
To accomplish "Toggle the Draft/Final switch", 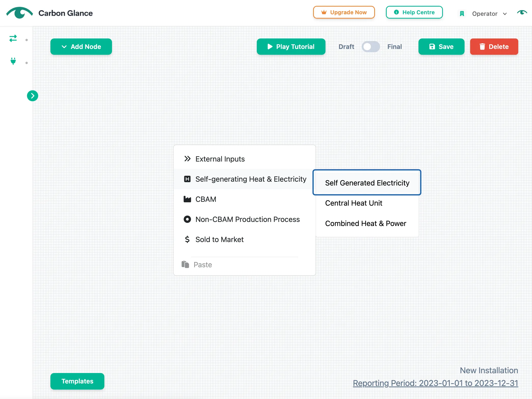I will click(x=371, y=47).
